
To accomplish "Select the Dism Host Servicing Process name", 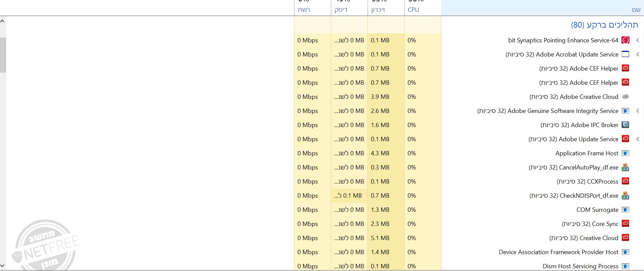I will coord(580,266).
